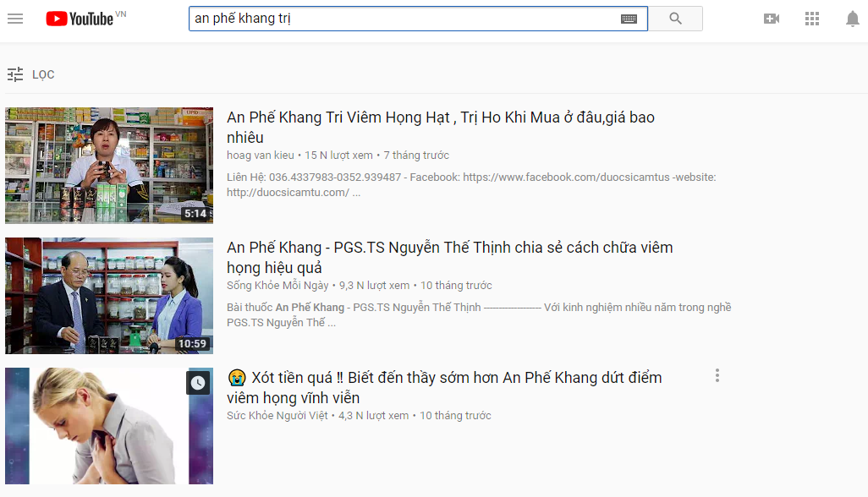The width and height of the screenshot is (868, 497).
Task: Visit channel Sức Khỏe Người Việt
Action: coord(277,416)
